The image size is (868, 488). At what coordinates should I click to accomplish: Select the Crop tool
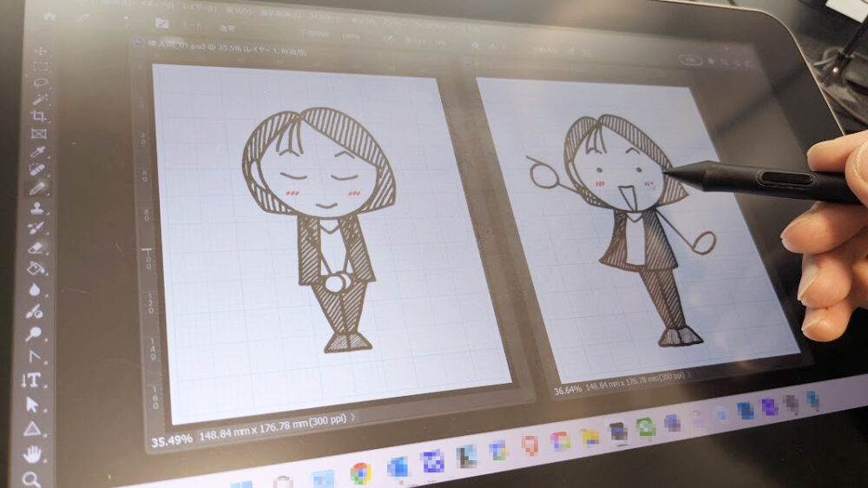pos(39,118)
